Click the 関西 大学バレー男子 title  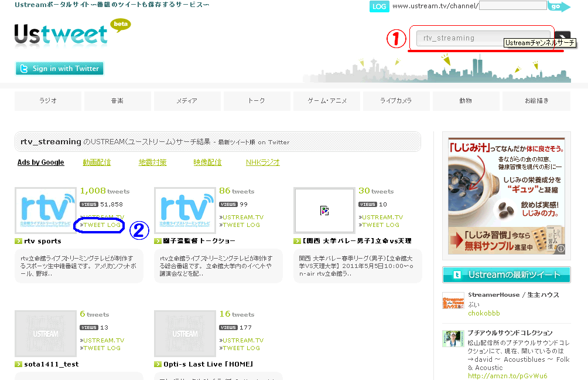point(357,240)
